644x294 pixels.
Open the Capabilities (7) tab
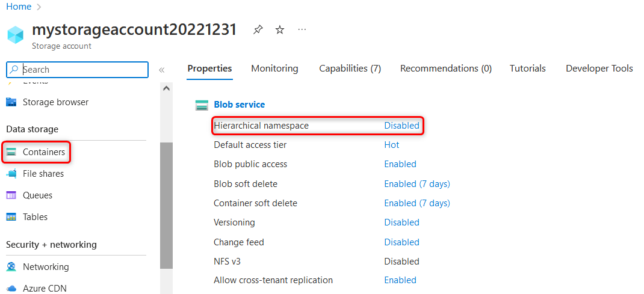pos(350,69)
